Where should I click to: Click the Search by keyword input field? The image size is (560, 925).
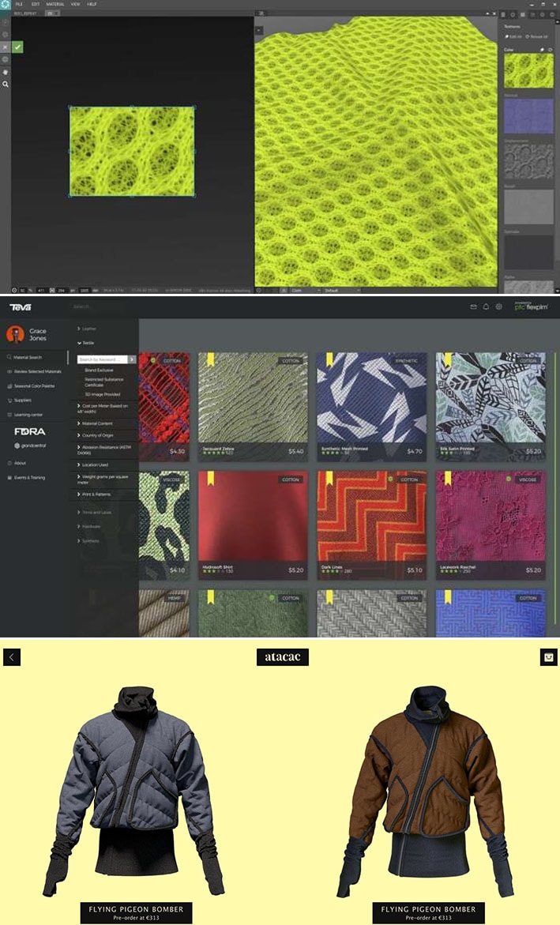tap(103, 359)
